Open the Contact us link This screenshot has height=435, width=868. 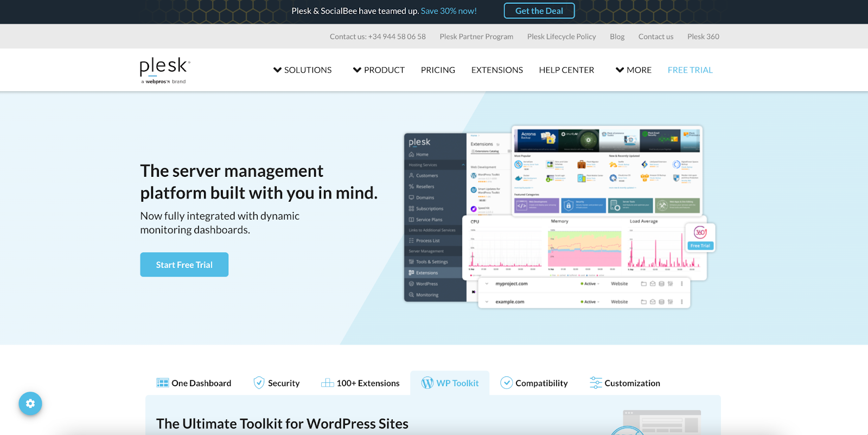pos(656,36)
